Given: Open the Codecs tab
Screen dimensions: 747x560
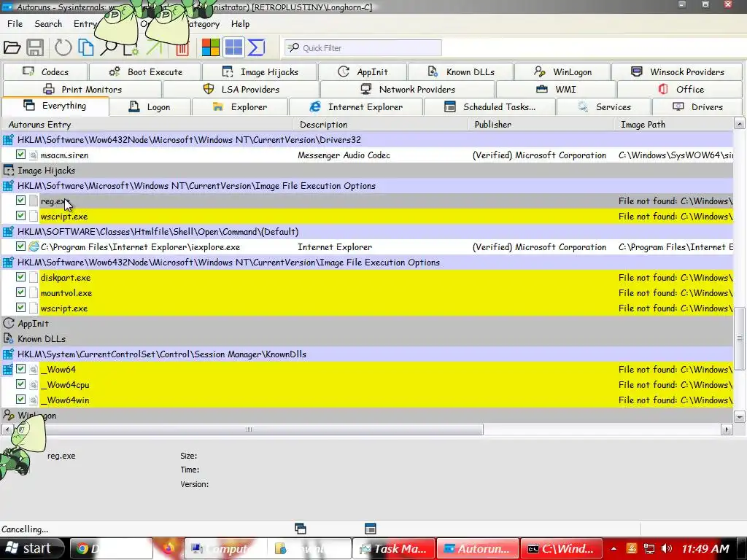Looking at the screenshot, I should click(45, 72).
